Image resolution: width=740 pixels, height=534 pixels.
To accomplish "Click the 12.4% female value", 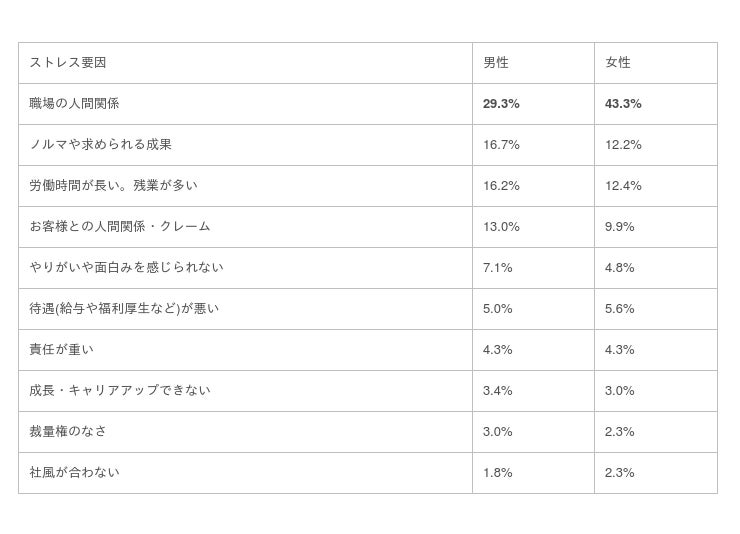I will (623, 186).
